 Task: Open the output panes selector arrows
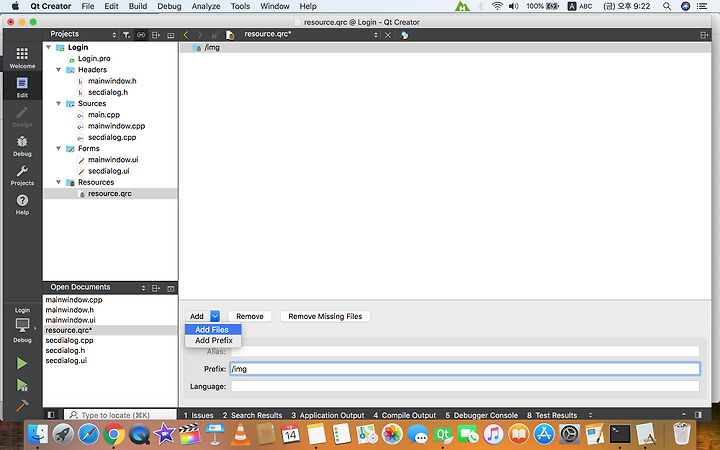point(591,415)
